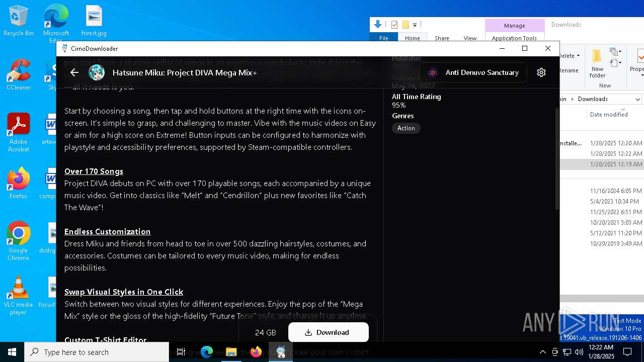The width and height of the screenshot is (644, 362).
Task: Click the Properties quick access toolbar icon
Action: (x=394, y=25)
